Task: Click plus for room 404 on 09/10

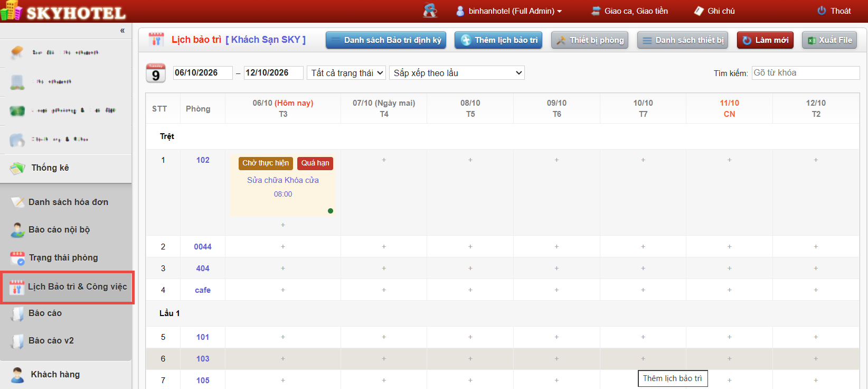Action: point(556,268)
